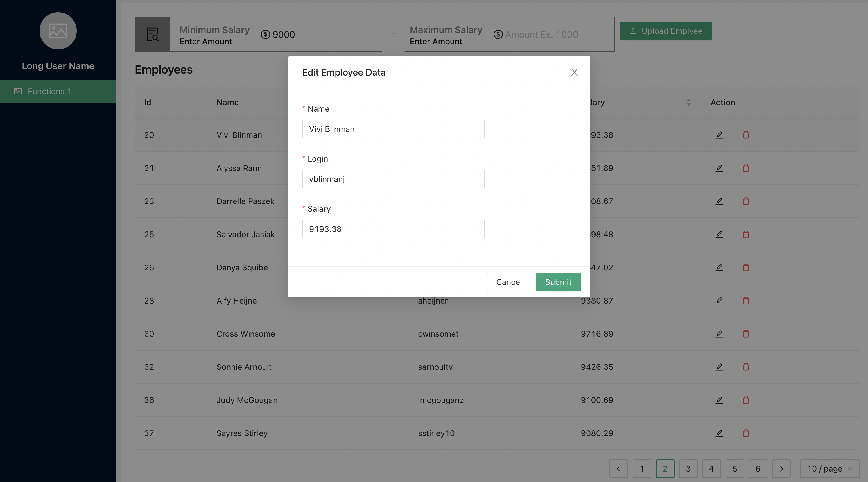Click the salary search document icon
This screenshot has width=868, height=482.
(152, 34)
